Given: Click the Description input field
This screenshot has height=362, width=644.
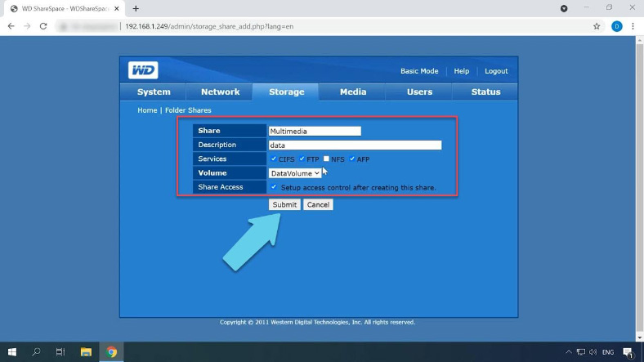Looking at the screenshot, I should (355, 145).
